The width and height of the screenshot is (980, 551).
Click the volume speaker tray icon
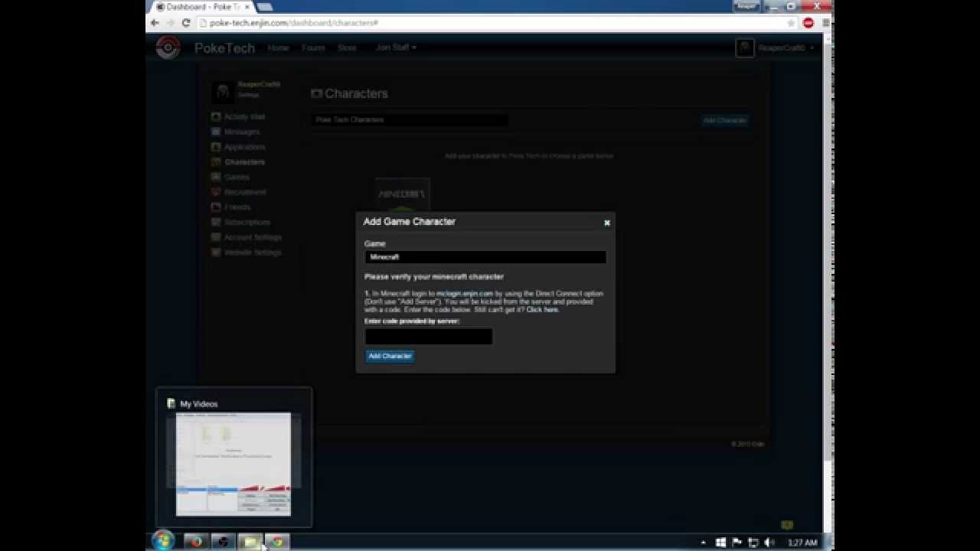point(769,543)
